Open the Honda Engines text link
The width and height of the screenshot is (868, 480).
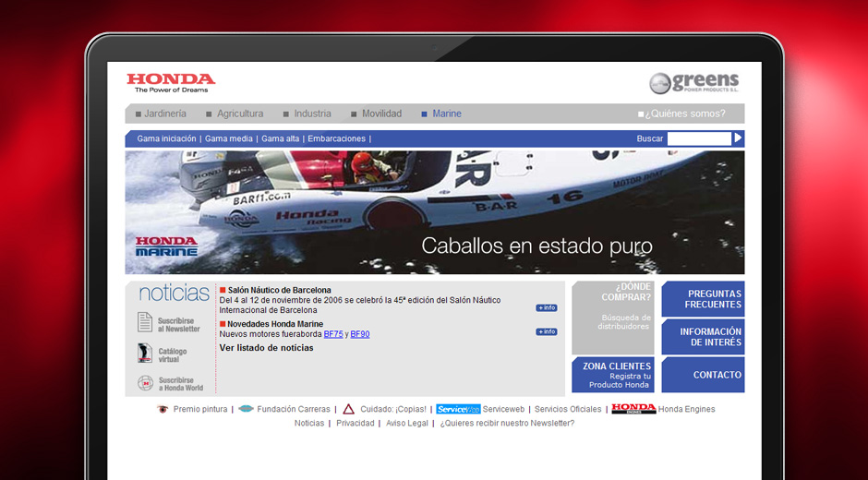686,409
